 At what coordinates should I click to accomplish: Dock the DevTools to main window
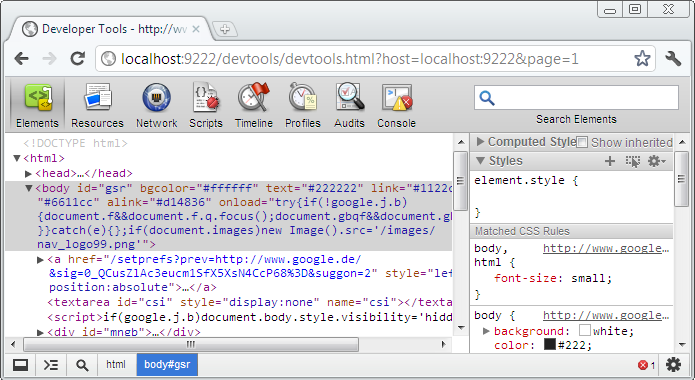pyautogui.click(x=20, y=365)
